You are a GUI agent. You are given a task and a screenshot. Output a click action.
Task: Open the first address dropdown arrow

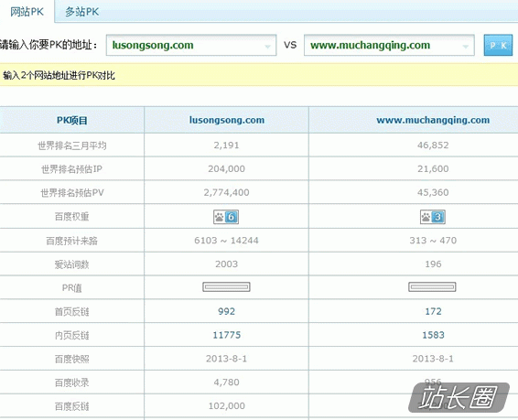point(267,47)
